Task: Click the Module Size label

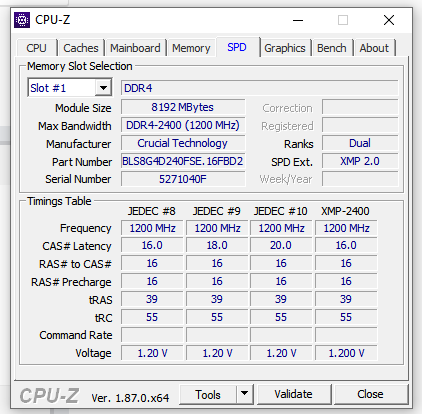Action: coord(83,108)
